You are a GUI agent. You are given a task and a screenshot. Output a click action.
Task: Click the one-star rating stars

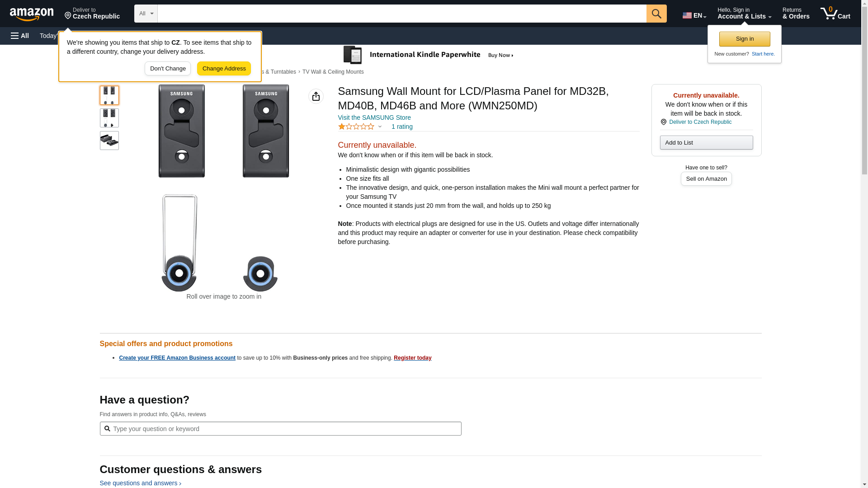356,127
